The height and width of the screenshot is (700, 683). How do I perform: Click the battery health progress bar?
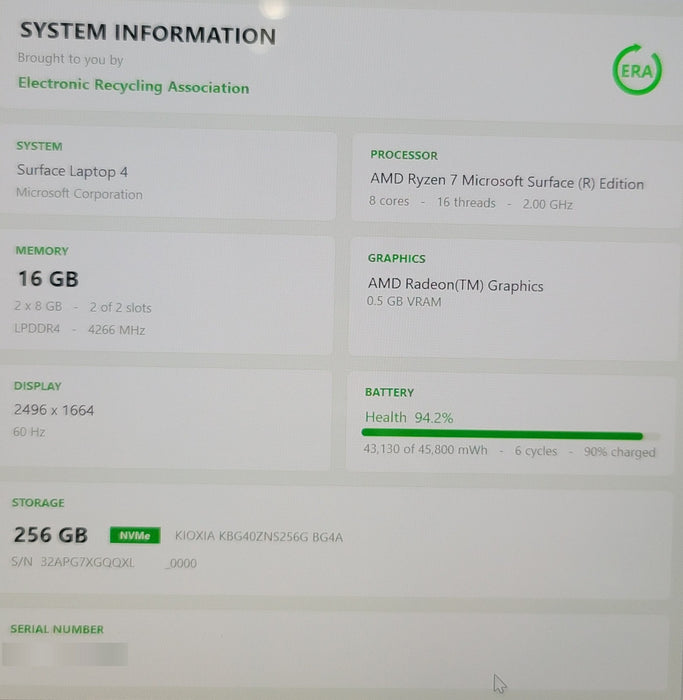(x=510, y=434)
